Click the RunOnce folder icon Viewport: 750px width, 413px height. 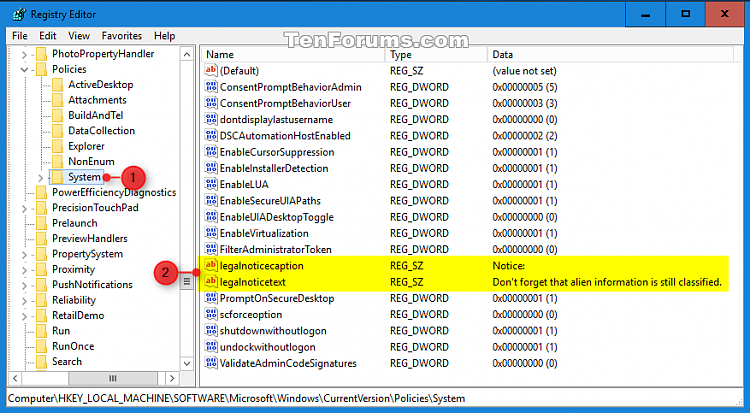[42, 346]
